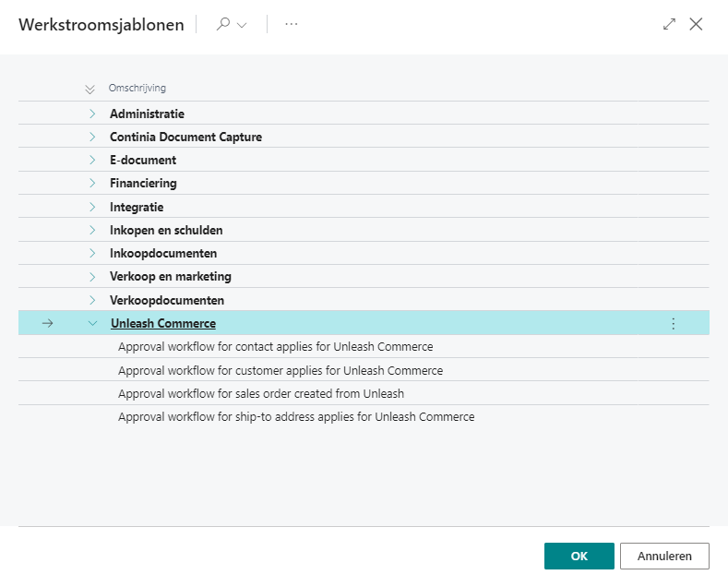This screenshot has height=587, width=728.
Task: Select customer applies approval workflow template
Action: click(280, 370)
